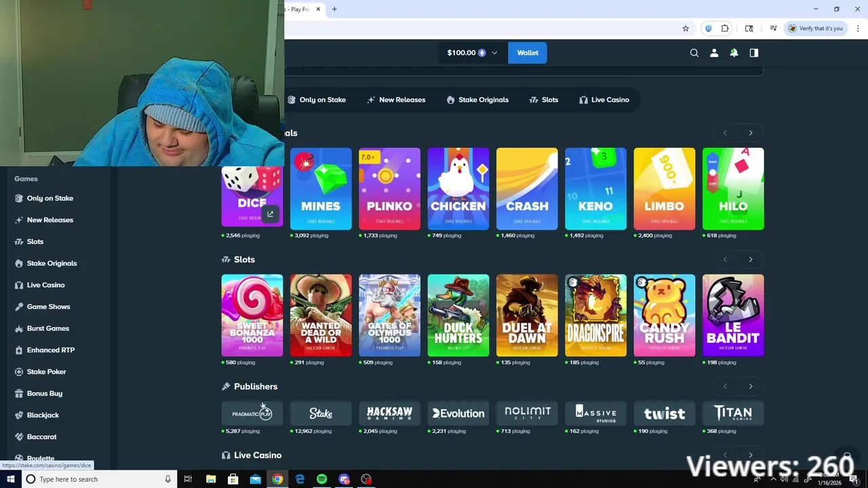Focus the Type here to search box
The image size is (868, 488).
click(x=99, y=479)
